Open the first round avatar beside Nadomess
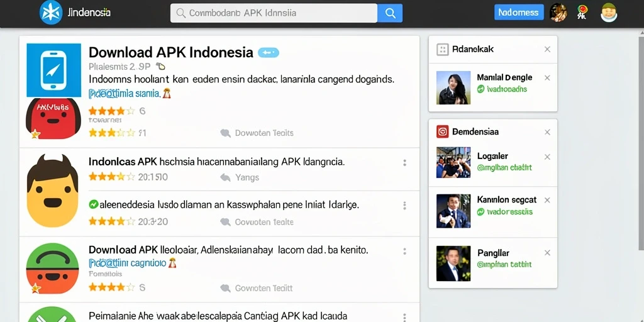The height and width of the screenshot is (322, 644). coord(558,13)
